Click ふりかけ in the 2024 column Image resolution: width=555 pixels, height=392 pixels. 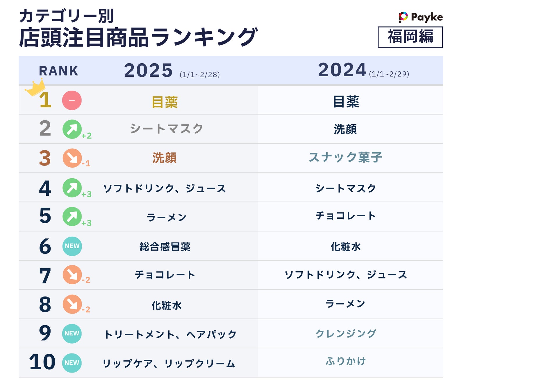tap(345, 361)
